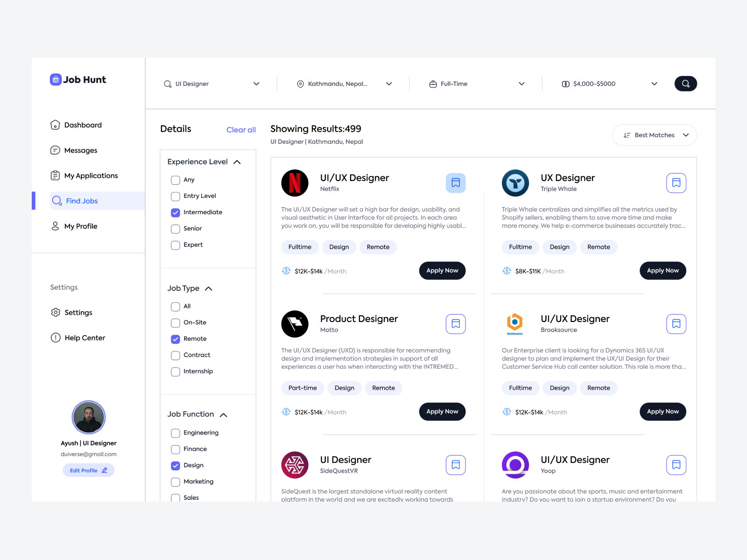This screenshot has height=560, width=747.
Task: Check the Senior experience checkbox
Action: point(176,229)
